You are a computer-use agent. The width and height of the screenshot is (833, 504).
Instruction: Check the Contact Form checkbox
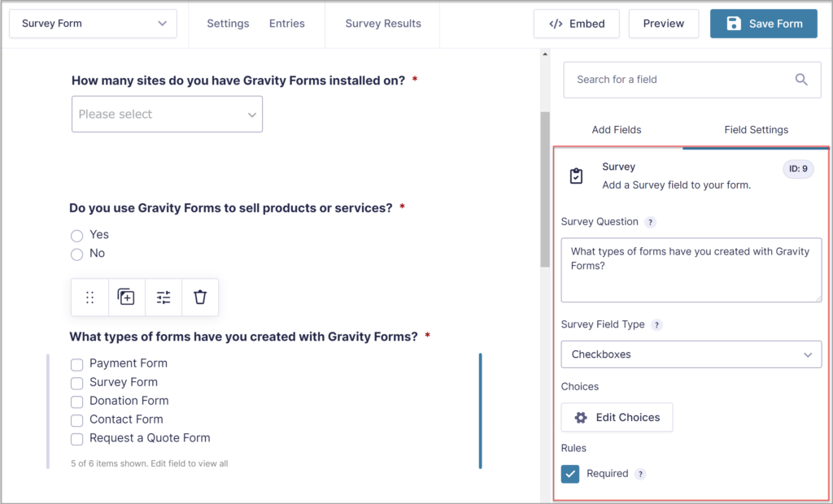[77, 420]
